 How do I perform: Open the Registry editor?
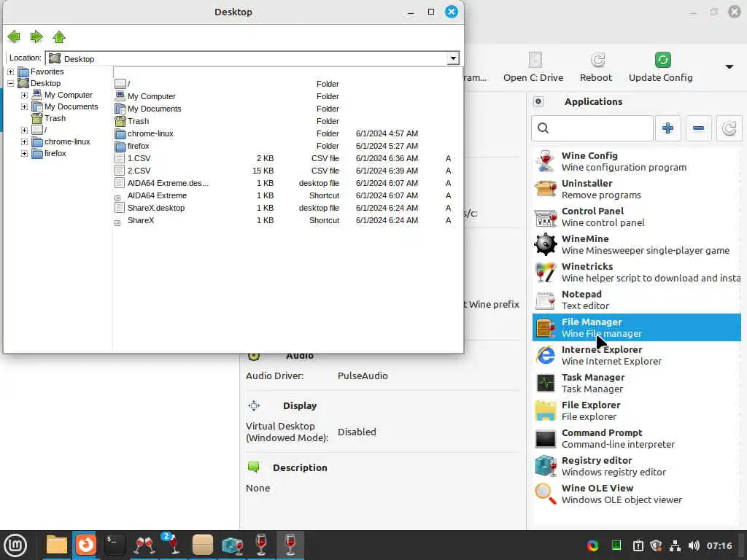tap(636, 466)
